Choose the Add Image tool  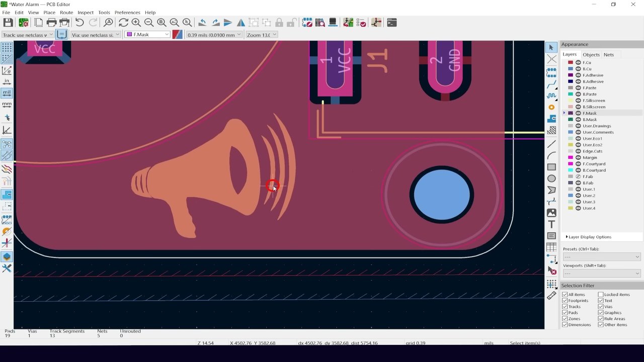(551, 213)
